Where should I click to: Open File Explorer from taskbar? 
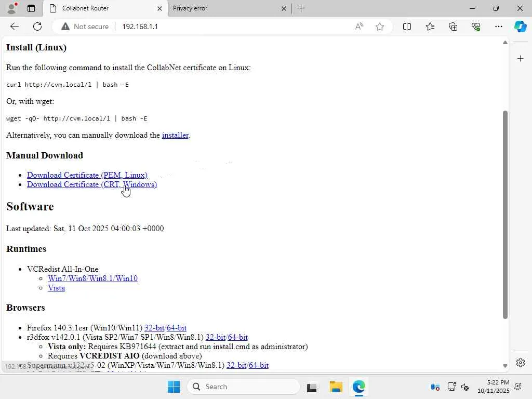(336, 387)
